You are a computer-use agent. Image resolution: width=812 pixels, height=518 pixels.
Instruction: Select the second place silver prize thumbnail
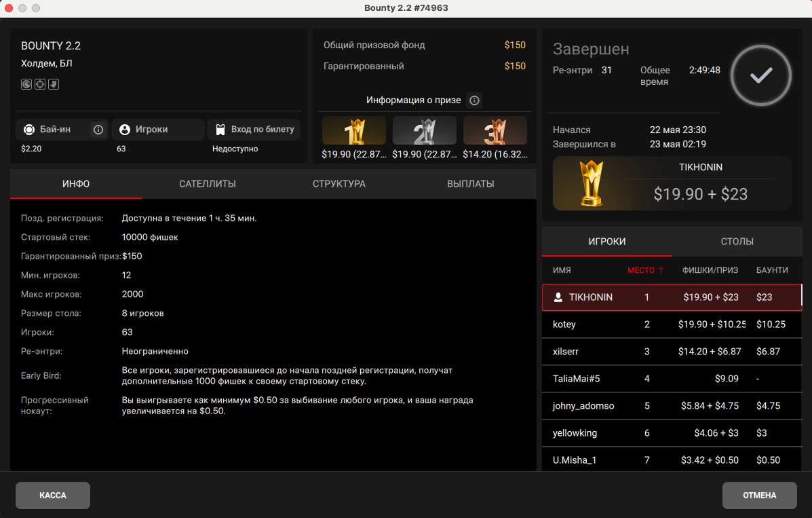tap(425, 130)
